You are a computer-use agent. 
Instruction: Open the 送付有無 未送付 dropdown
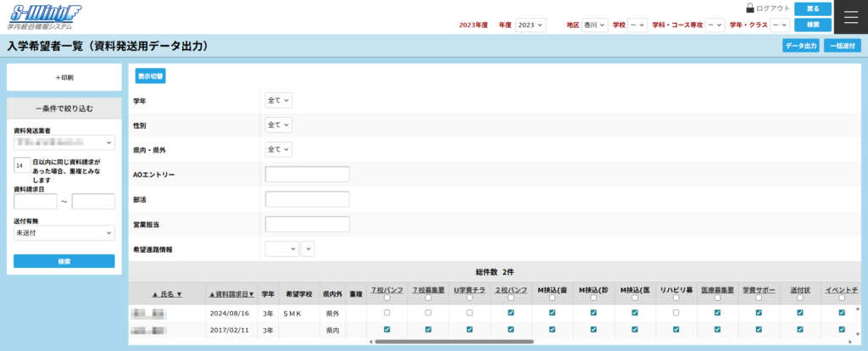[x=64, y=231]
